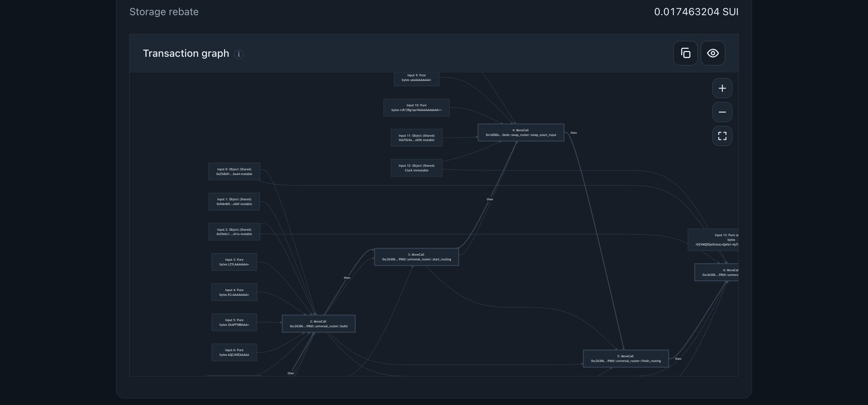The height and width of the screenshot is (405, 868).
Task: Toggle transaction graph visibility eye icon
Action: point(713,53)
